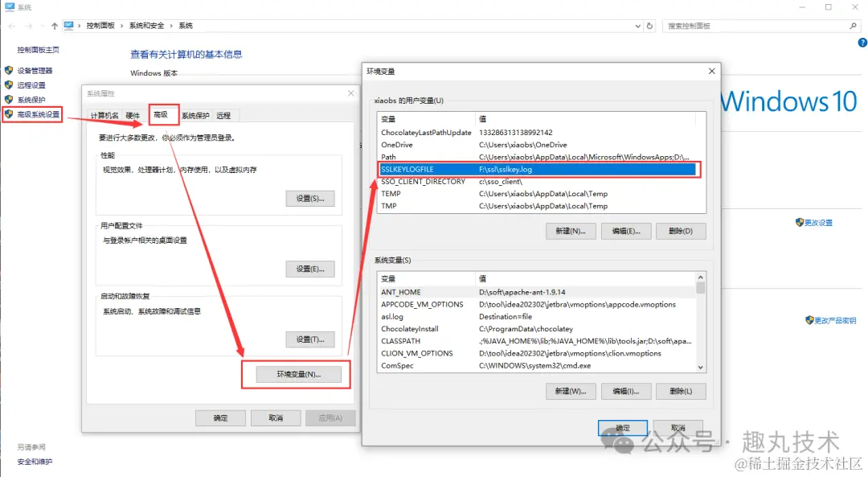
Task: Click Apply(A) in System Properties
Action: pos(330,417)
